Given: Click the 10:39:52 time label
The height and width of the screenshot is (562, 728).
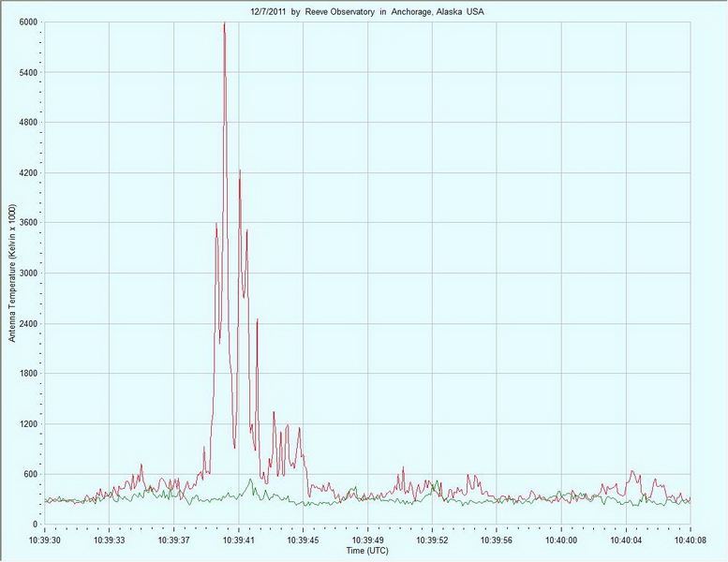Looking at the screenshot, I should coord(432,540).
